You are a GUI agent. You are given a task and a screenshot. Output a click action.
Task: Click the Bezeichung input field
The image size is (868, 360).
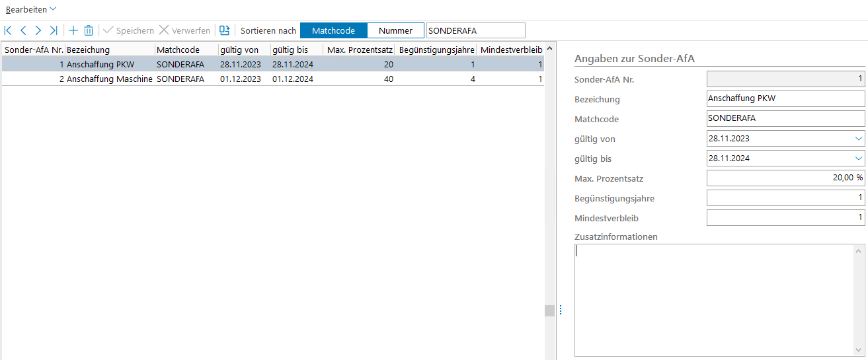point(785,99)
